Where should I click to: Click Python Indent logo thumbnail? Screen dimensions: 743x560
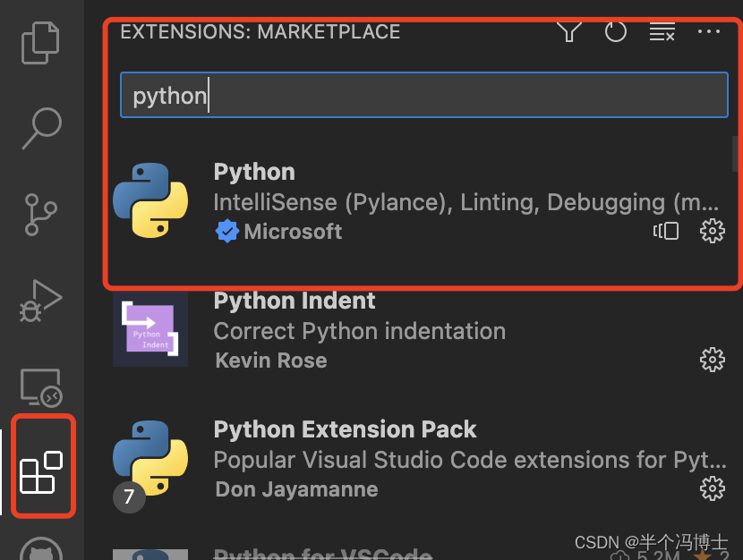[x=150, y=329]
